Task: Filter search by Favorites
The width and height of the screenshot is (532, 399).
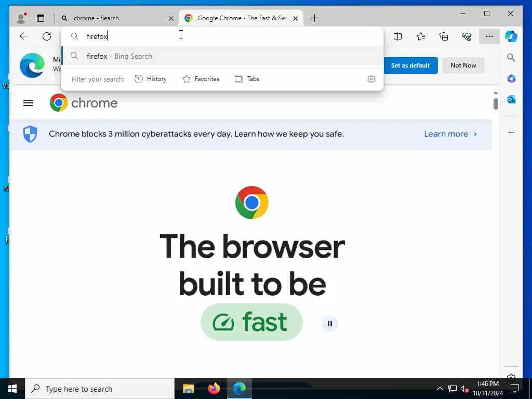Action: pos(201,79)
